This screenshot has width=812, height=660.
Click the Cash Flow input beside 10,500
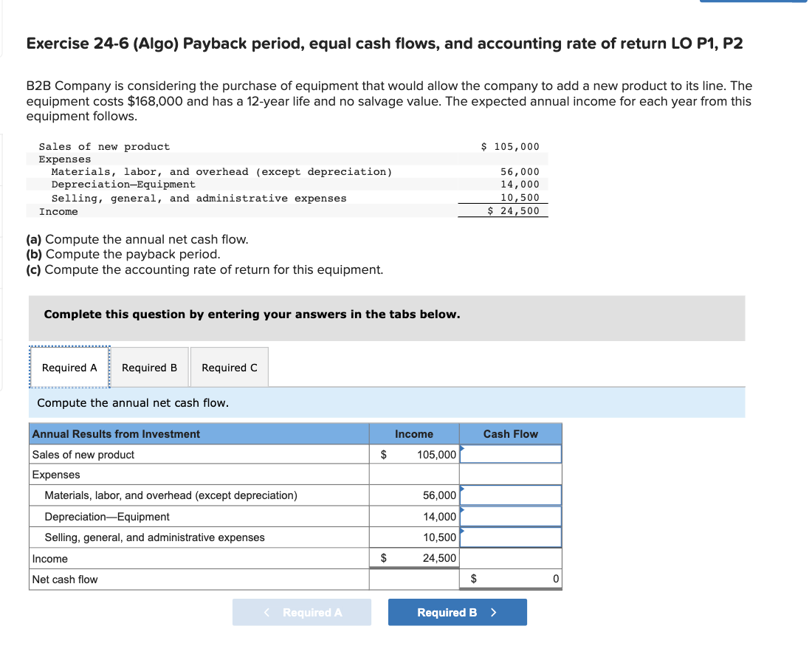pos(510,537)
